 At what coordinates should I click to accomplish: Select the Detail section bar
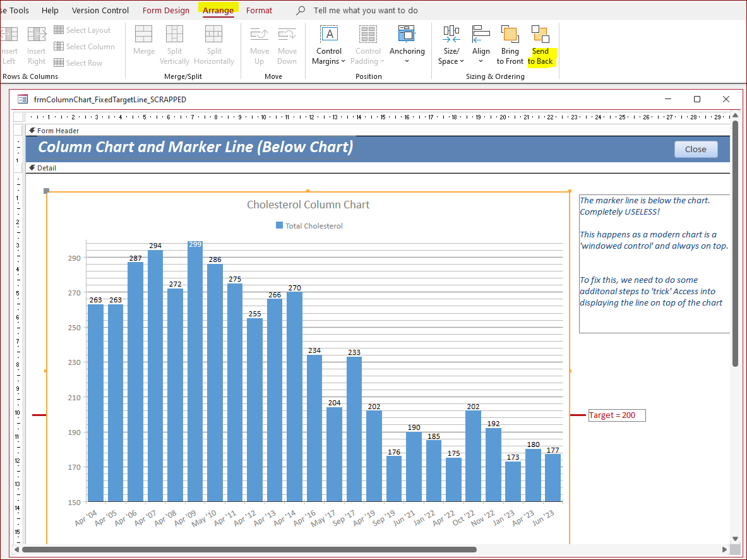378,168
